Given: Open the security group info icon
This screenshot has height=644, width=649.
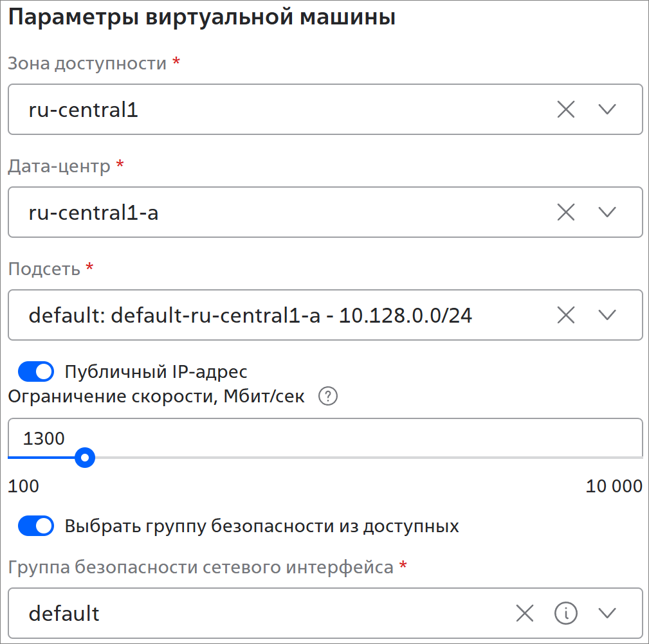Looking at the screenshot, I should 566,614.
